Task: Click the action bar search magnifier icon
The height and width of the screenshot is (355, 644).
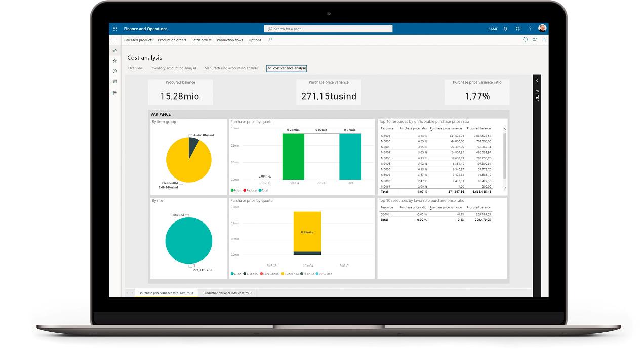Action: (270, 40)
